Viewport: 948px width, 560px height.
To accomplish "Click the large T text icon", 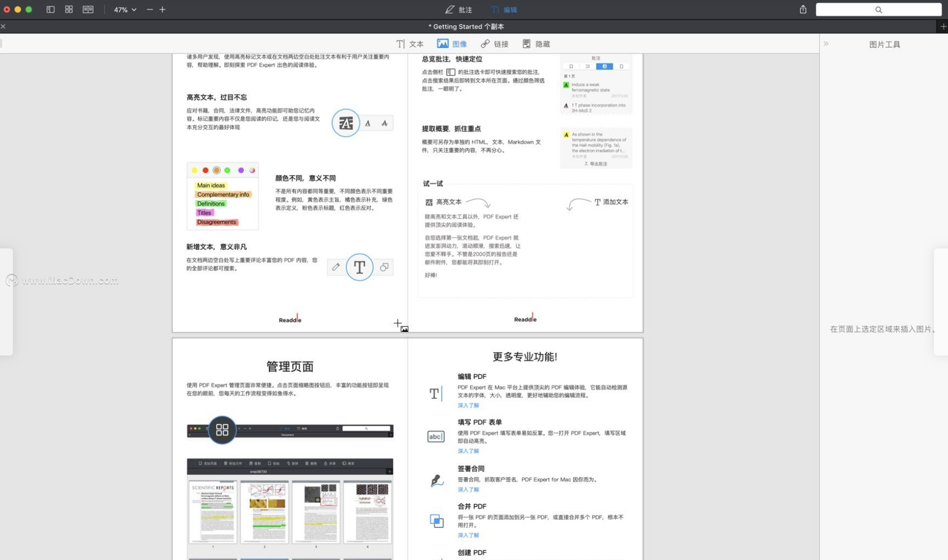I will pyautogui.click(x=359, y=267).
